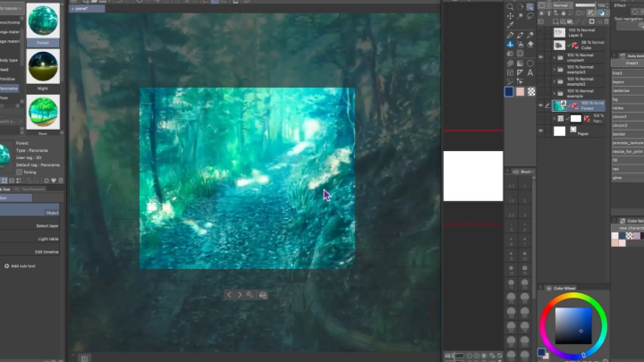
Task: Toggle visibility of the Forest layer
Action: click(x=540, y=105)
